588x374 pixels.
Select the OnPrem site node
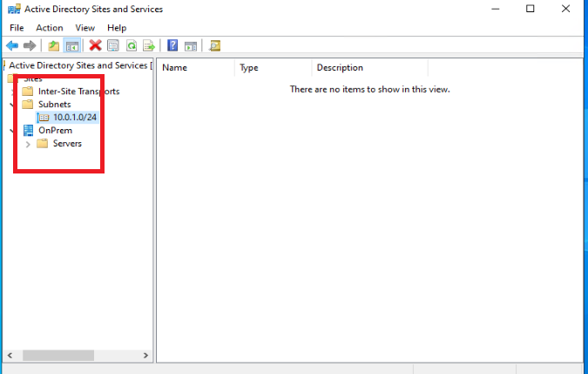click(x=55, y=131)
